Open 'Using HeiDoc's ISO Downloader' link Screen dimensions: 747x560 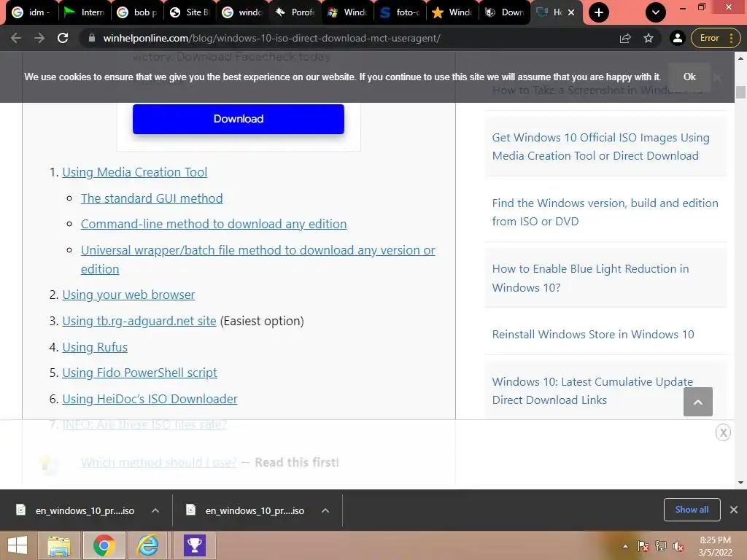click(x=150, y=399)
